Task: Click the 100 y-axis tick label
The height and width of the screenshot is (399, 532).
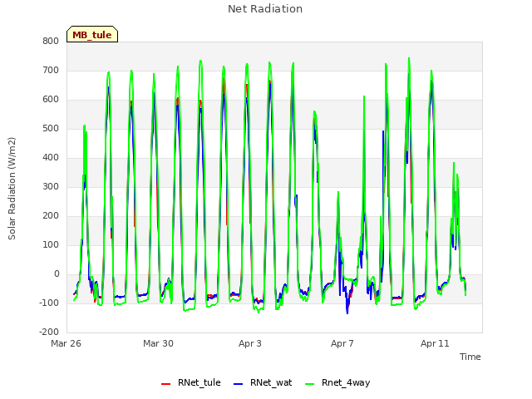Action: [51, 244]
